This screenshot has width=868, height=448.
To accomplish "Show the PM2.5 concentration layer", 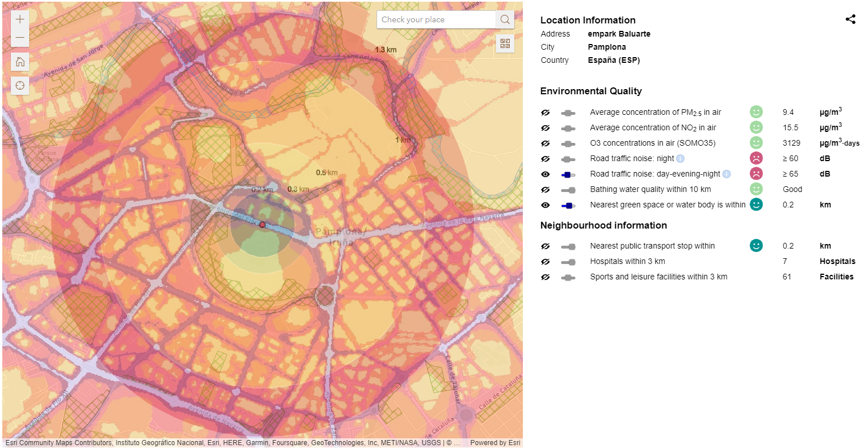I will point(545,113).
